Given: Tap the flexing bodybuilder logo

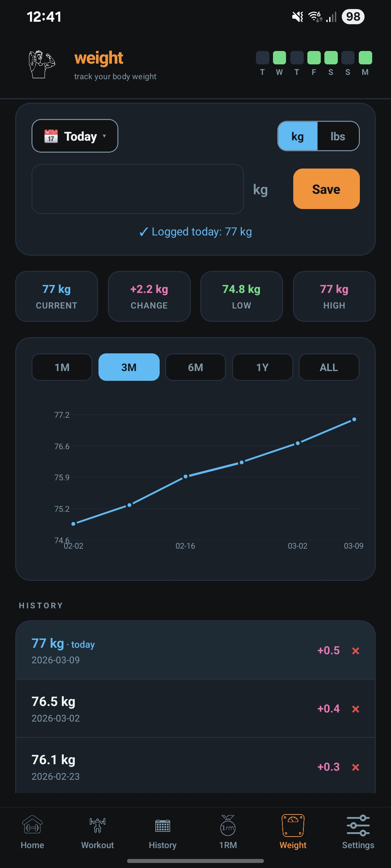Looking at the screenshot, I should tap(42, 64).
